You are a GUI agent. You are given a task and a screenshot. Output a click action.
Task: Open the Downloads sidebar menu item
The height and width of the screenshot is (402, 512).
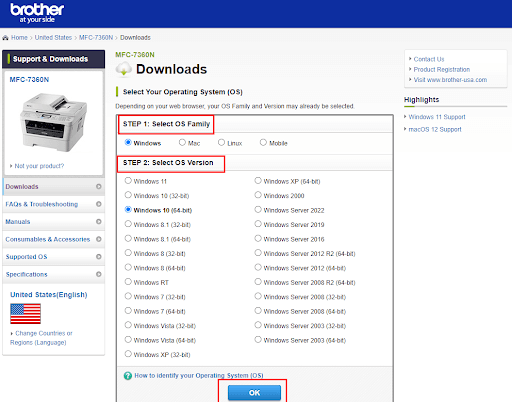point(53,187)
